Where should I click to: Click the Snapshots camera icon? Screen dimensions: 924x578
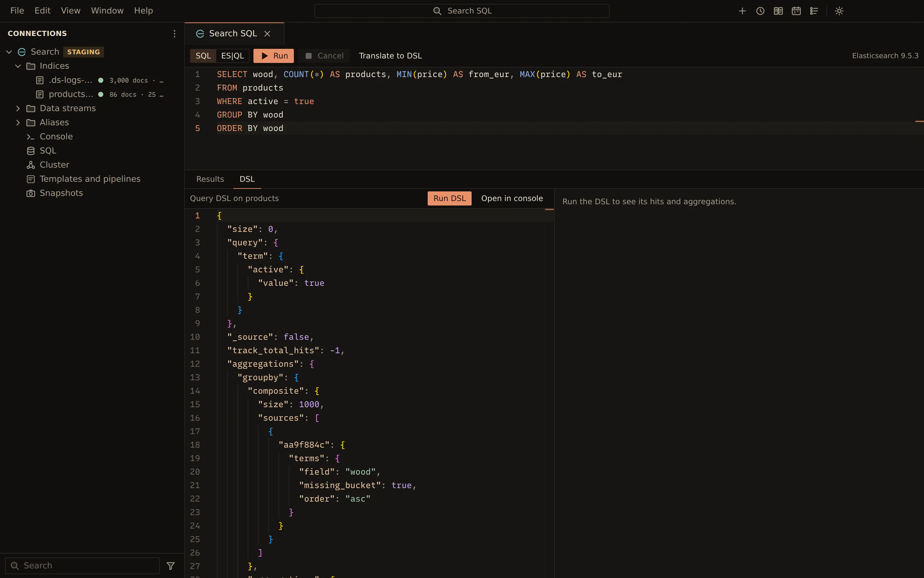[x=30, y=193]
